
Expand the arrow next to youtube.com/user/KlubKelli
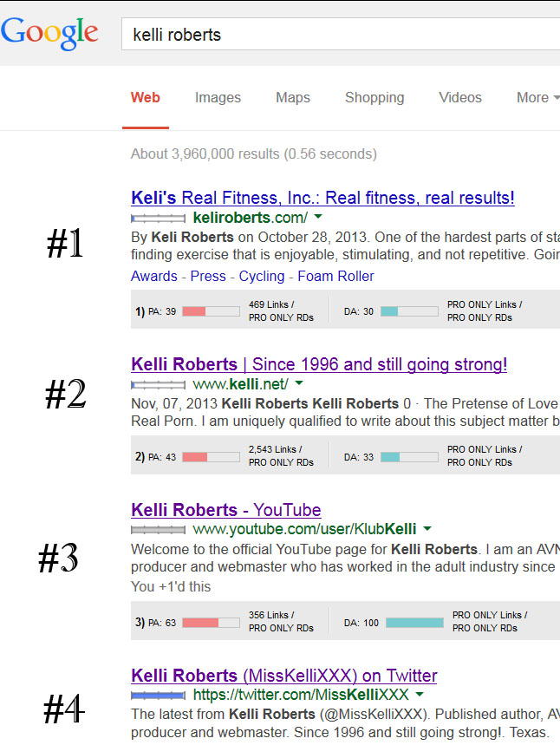[427, 528]
